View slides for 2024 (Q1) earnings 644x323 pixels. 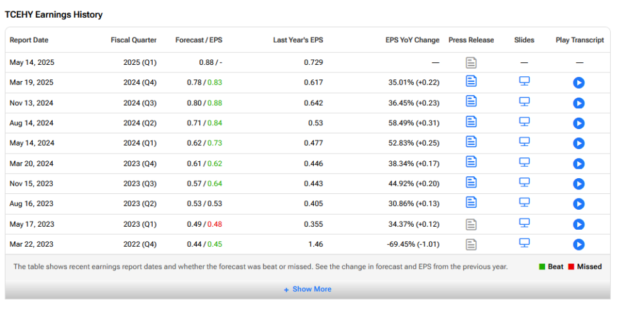click(524, 142)
